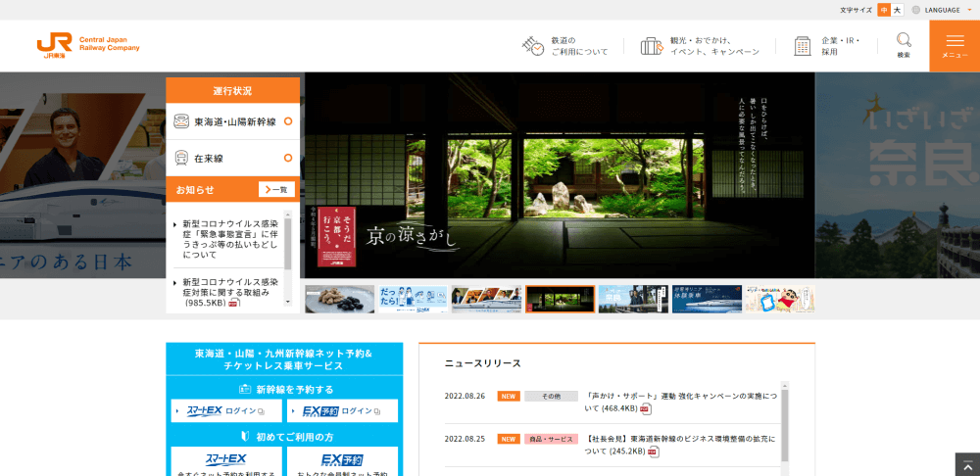Click the train clock icon for 鉄道のご利用
The image size is (980, 476).
(533, 46)
